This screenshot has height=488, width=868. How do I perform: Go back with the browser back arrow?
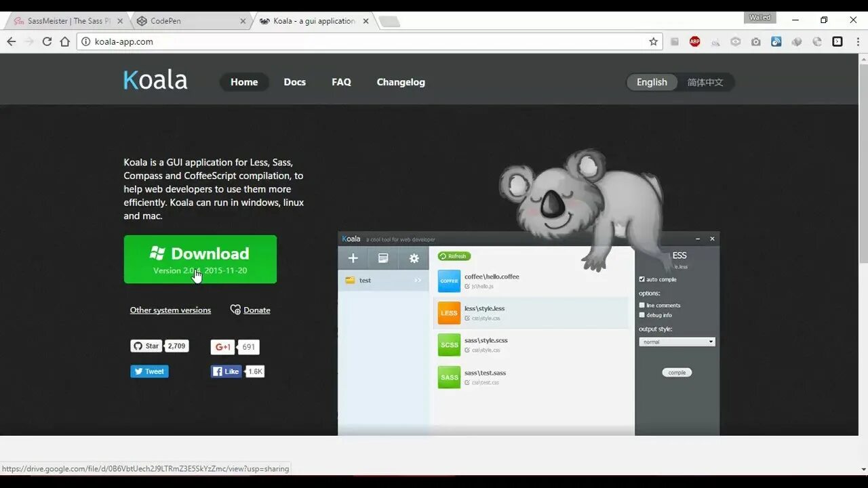(12, 41)
